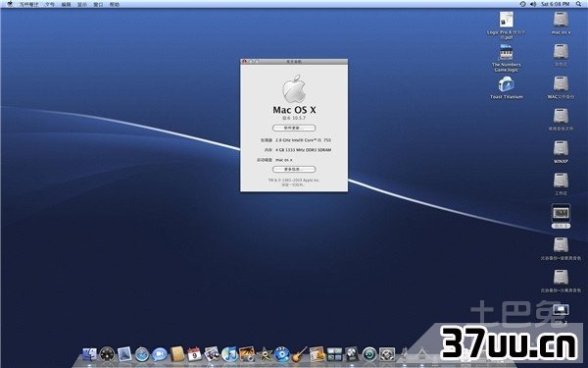Close the About This Mac window
This screenshot has width=588, height=368.
[x=244, y=61]
